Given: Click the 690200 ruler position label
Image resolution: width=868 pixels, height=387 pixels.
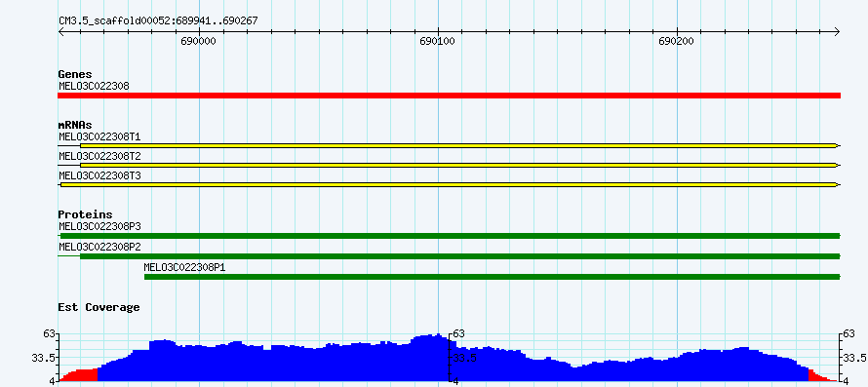Looking at the screenshot, I should tap(677, 42).
